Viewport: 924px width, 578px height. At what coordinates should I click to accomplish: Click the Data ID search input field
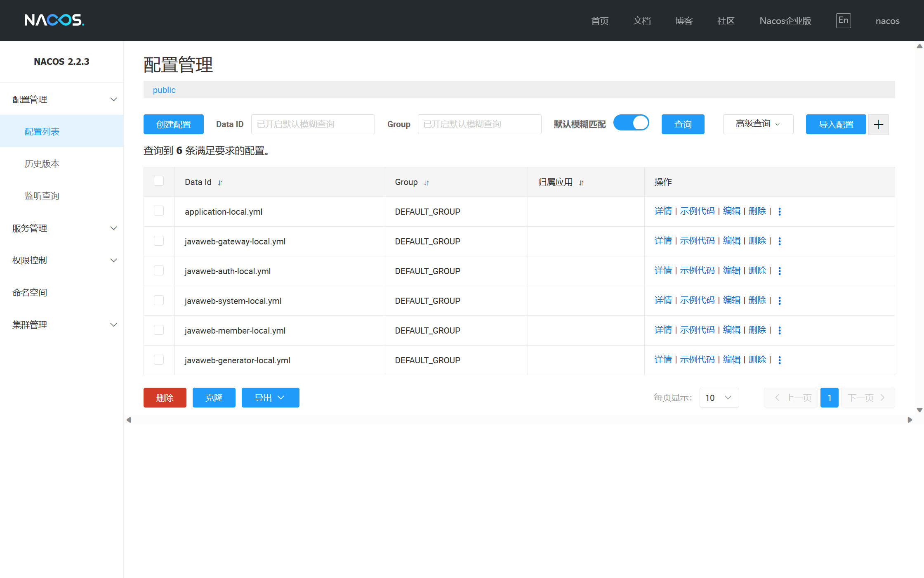tap(313, 124)
